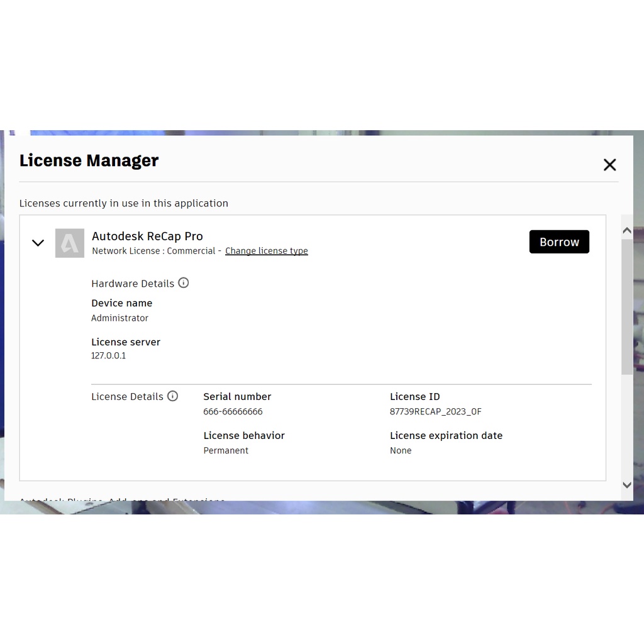The image size is (644, 644).
Task: Click the Autodesk ReCap Pro product name
Action: click(147, 236)
